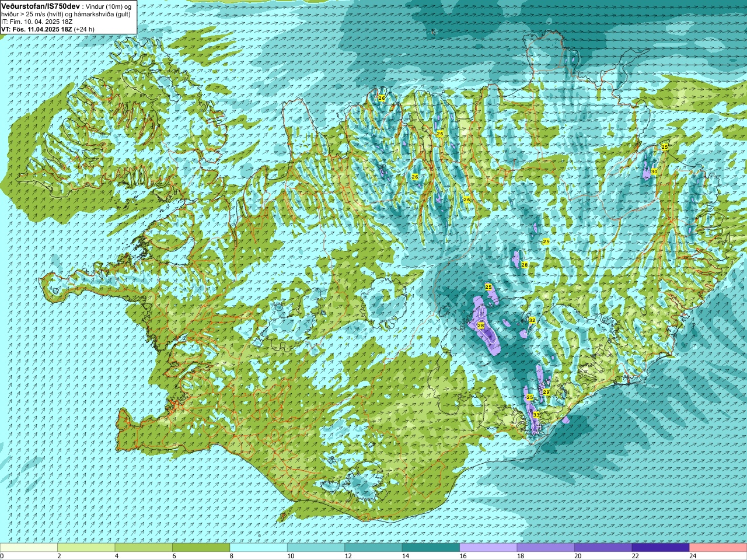The image size is (747, 560).
Task: Click the yellow gust marker labeled 33
Action: click(536, 415)
